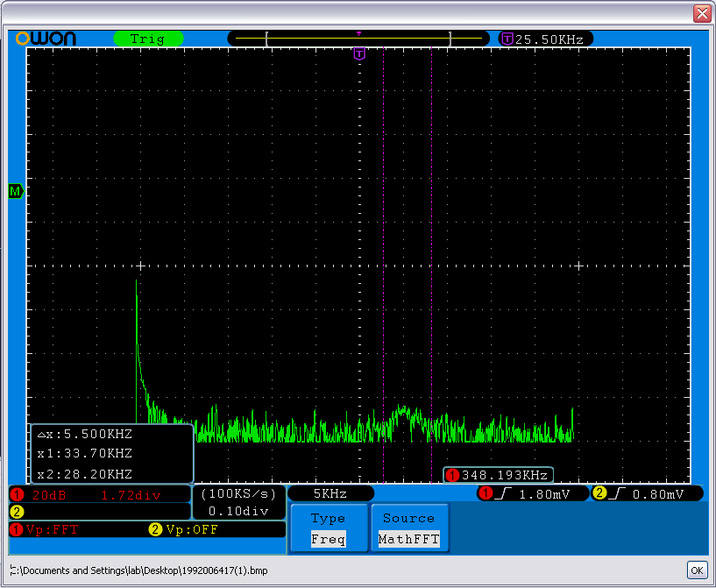Screen dimensions: 716x588
Task: Close the window with the red X
Action: coord(702,13)
